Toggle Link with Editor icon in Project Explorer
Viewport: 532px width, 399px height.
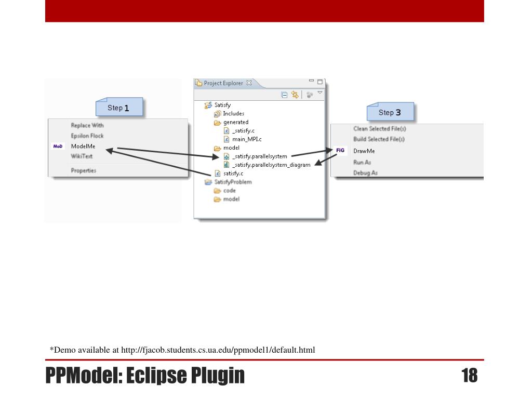(295, 95)
